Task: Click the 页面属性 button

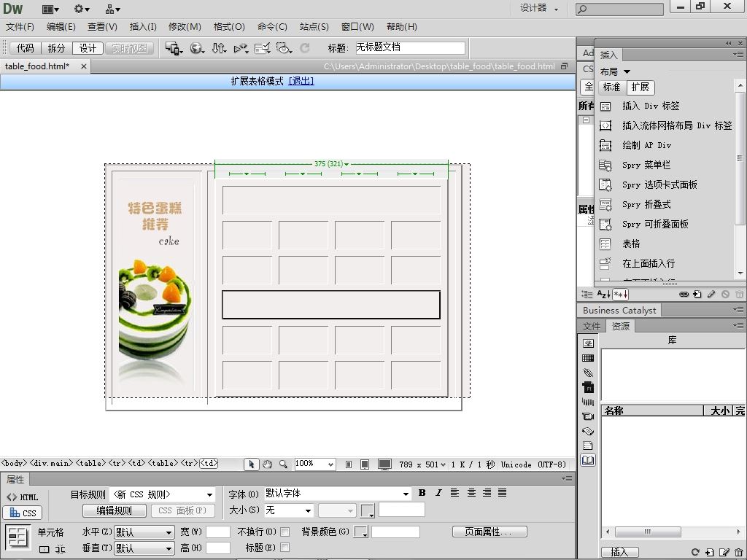Action: pos(489,532)
